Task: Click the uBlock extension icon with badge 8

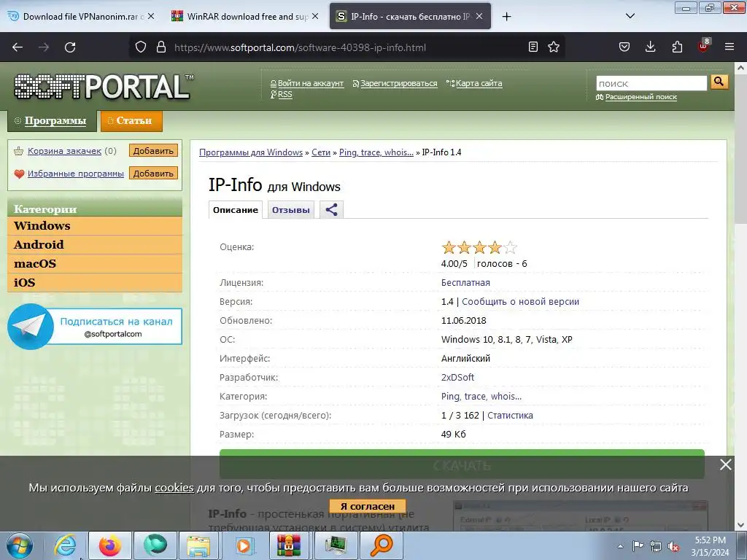Action: click(x=704, y=46)
